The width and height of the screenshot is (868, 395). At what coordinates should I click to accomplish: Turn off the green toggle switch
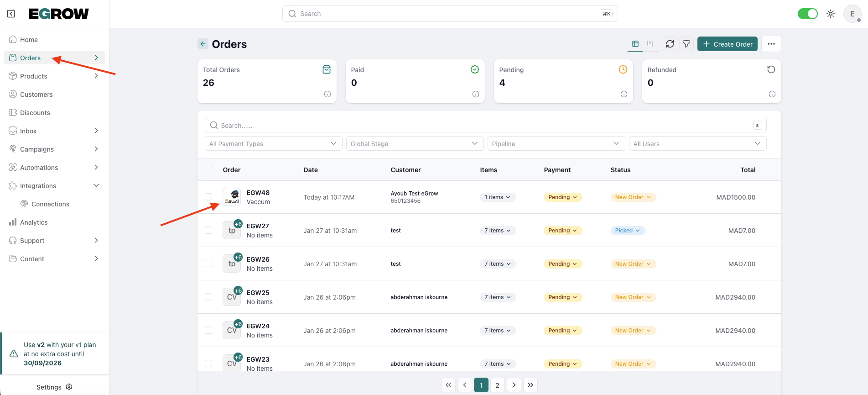(x=807, y=14)
